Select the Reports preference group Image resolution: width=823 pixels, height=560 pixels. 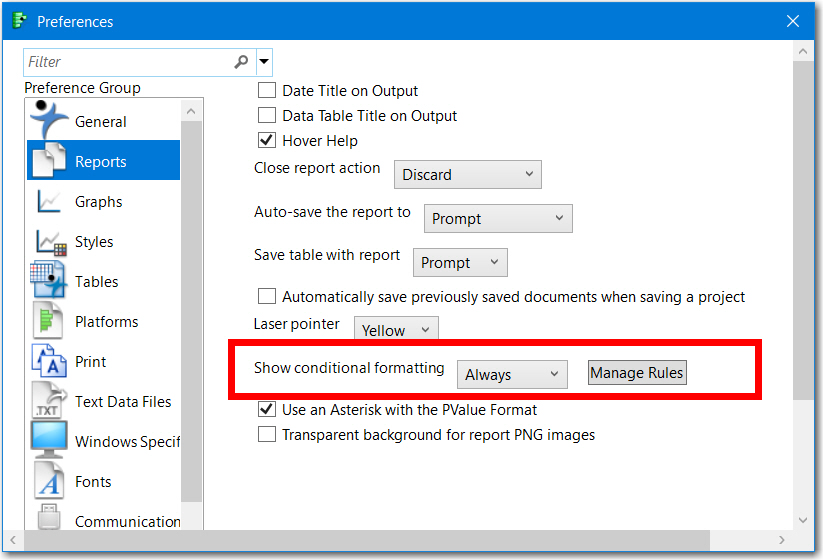coord(100,161)
